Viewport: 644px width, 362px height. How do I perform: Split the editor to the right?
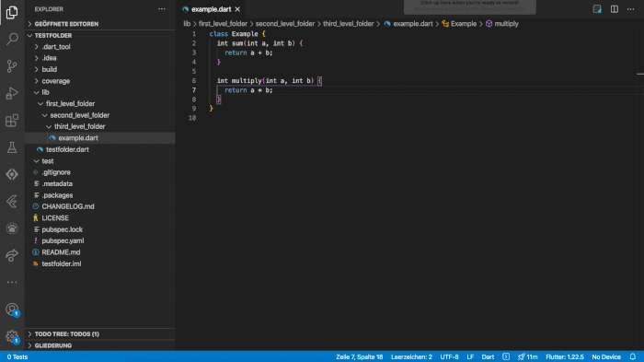[614, 9]
